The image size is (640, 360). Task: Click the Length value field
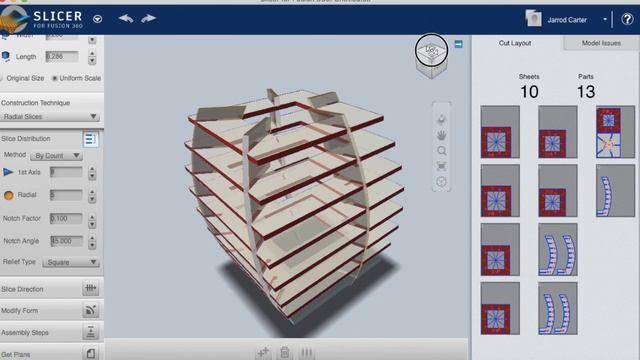[62, 56]
